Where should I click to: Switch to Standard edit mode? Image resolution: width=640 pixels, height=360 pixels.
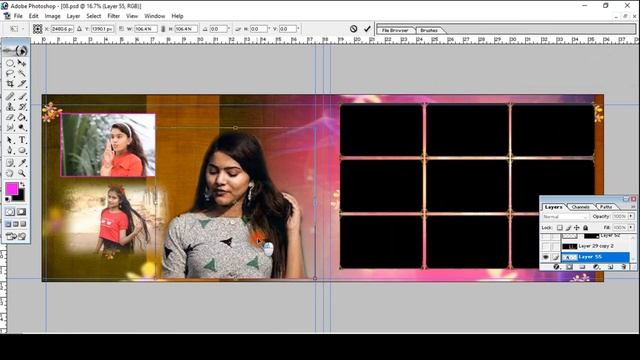tap(10, 212)
